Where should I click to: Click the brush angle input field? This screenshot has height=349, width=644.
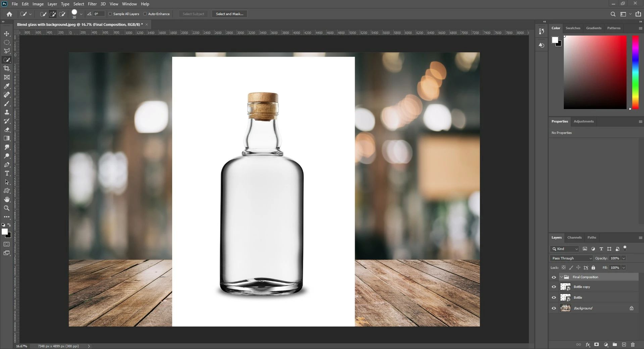point(99,14)
